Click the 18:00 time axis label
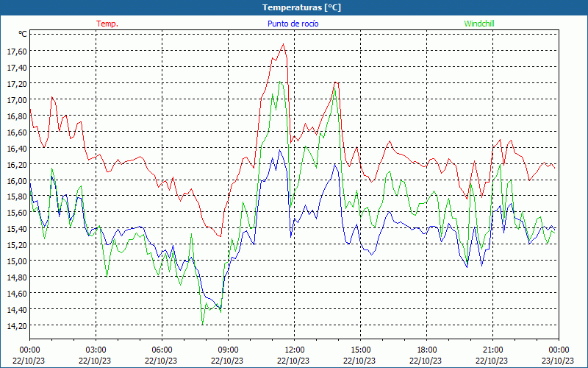Image resolution: width=588 pixels, height=368 pixels. tap(426, 350)
